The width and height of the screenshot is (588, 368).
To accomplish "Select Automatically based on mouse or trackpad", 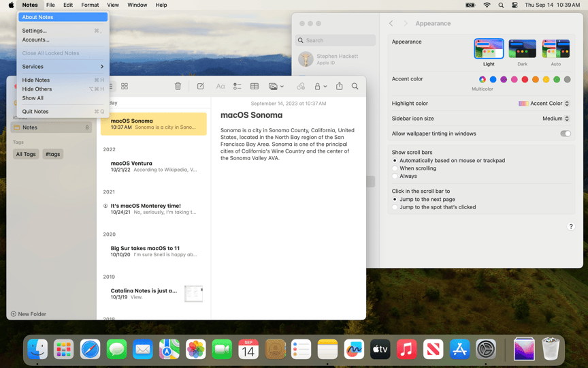I will (x=395, y=160).
